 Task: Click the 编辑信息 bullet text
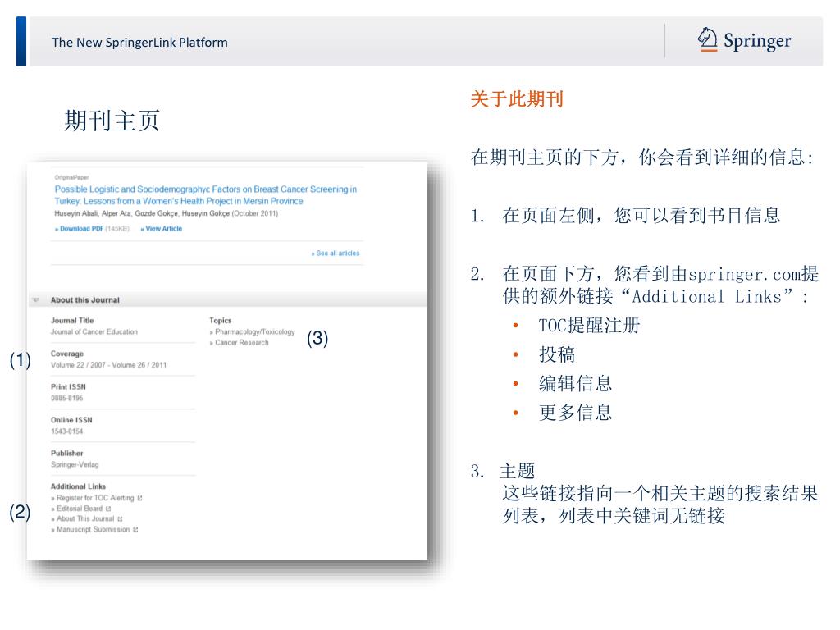coord(575,384)
